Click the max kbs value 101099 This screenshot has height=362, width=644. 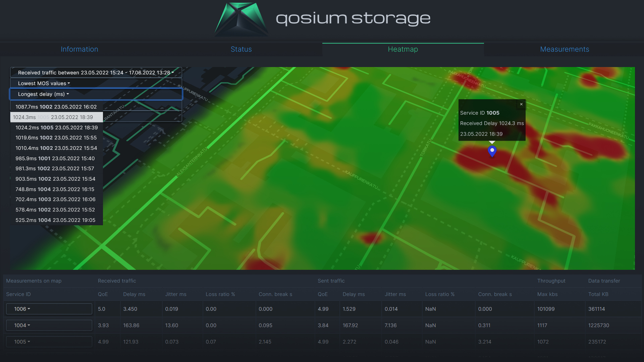point(546,309)
